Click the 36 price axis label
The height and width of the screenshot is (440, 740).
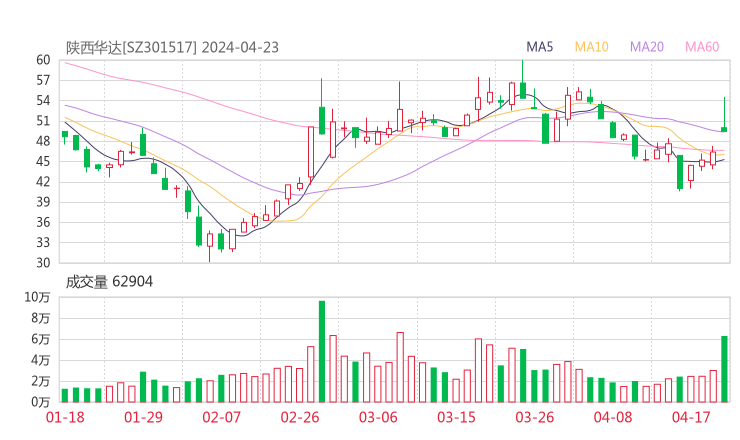point(43,222)
